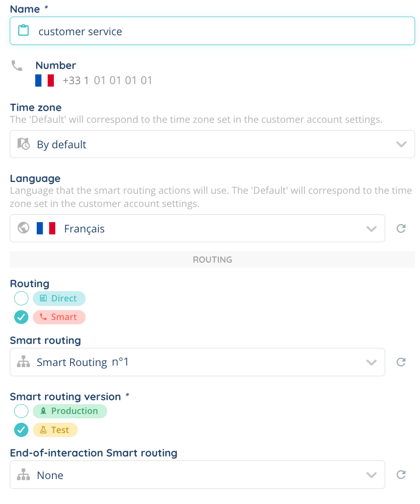Open the Smart Routing n°1 dropdown
Screen dimensions: 420x504
371,362
